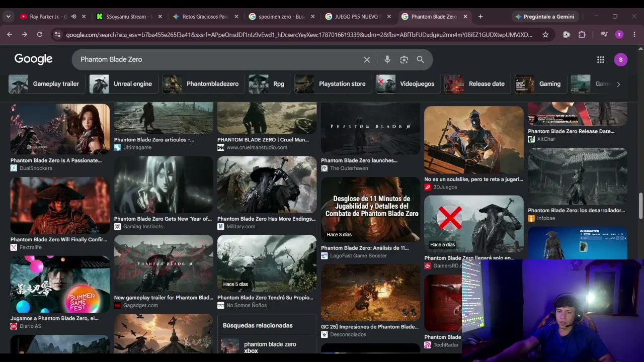Filter results by Release date chip
Screen dimensions: 644x362
477,84
